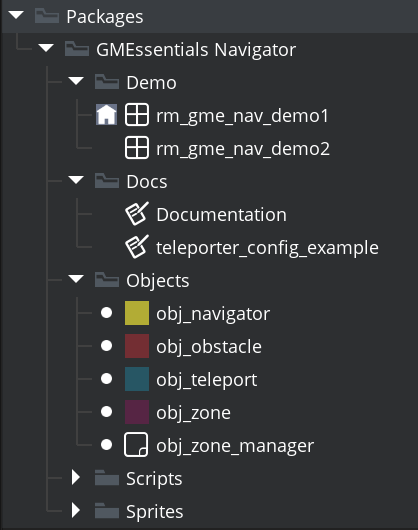Click the room grid icon for rm_gme_nav_demo2

click(137, 147)
